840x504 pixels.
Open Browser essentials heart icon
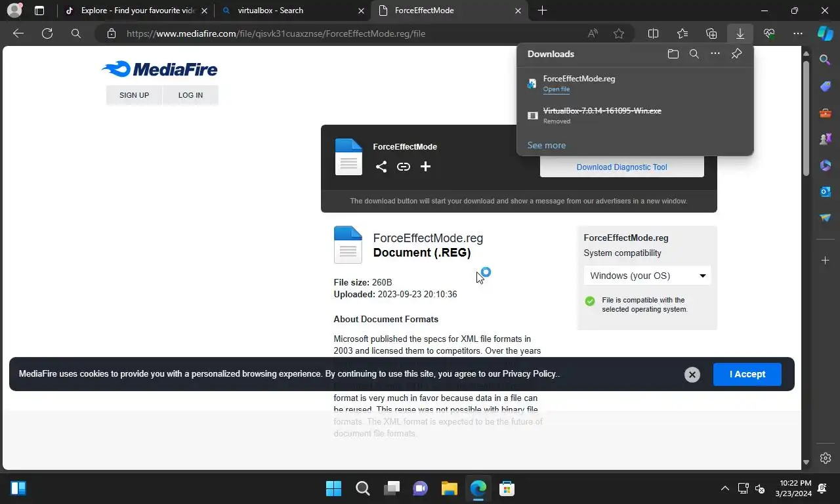[x=769, y=33]
